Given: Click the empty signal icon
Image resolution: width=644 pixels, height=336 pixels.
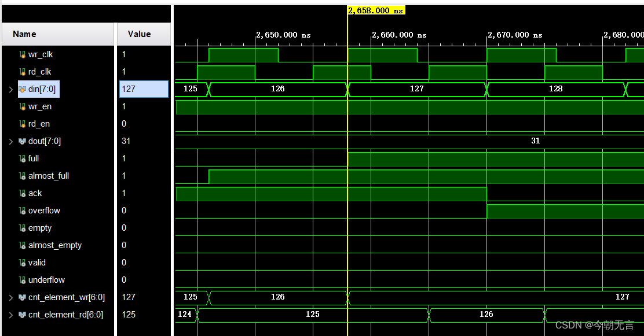Looking at the screenshot, I should tap(23, 228).
